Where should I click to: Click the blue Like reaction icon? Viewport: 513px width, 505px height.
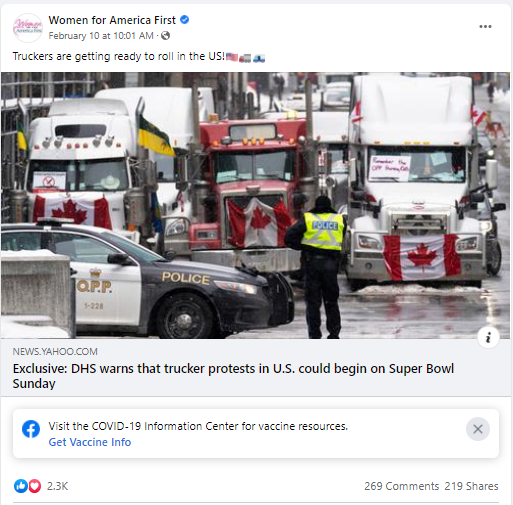pos(20,486)
